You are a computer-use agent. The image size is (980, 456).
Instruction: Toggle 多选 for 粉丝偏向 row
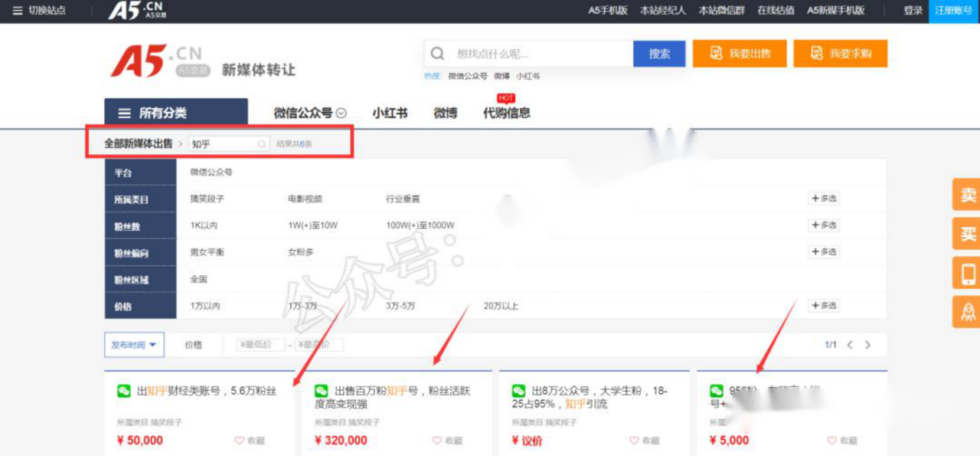tap(824, 252)
